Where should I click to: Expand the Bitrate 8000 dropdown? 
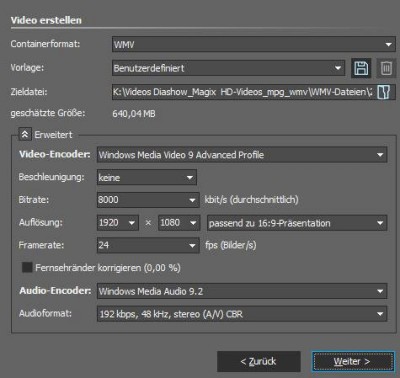pos(148,200)
